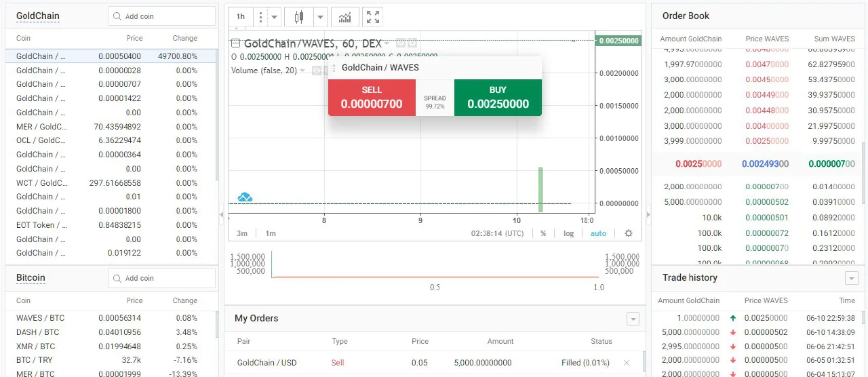Open the indicators chart icon

345,16
